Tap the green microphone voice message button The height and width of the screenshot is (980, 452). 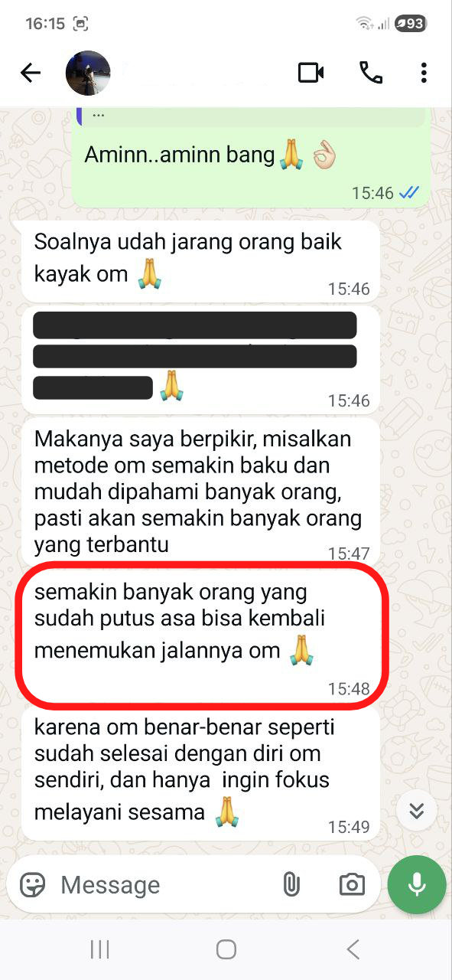pos(417,885)
